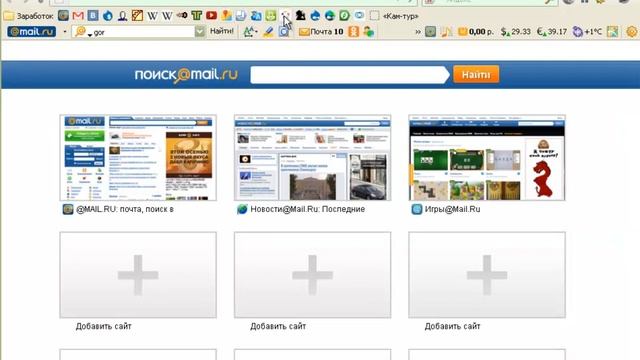Open the Заработок bookmarks folder
This screenshot has width=640, height=360.
(x=29, y=16)
